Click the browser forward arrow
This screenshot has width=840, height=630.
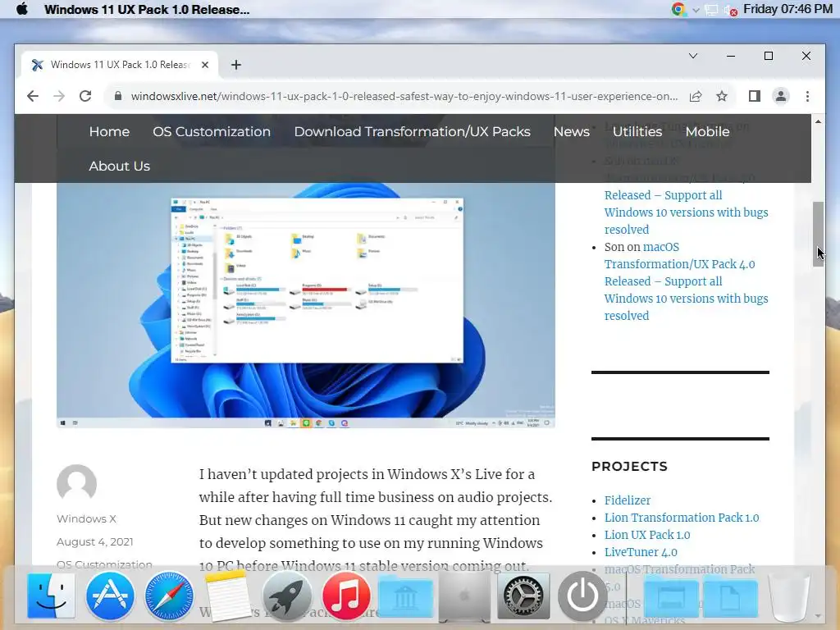click(59, 97)
